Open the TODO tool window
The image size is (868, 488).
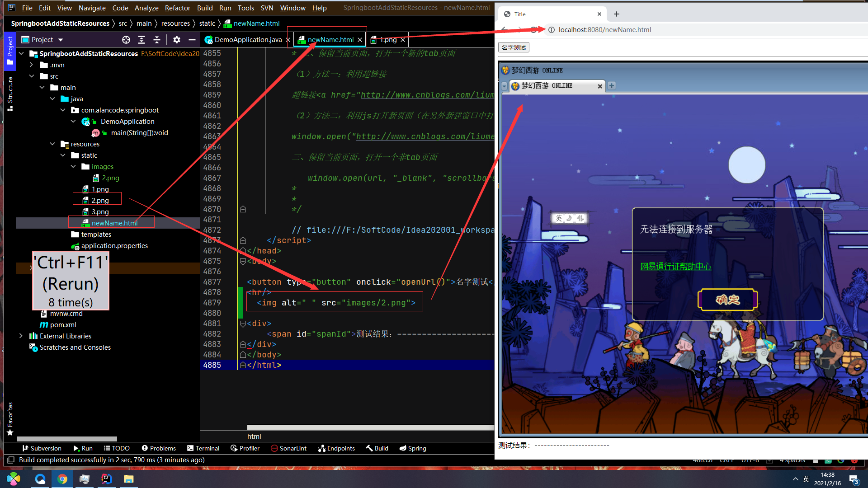click(x=117, y=448)
